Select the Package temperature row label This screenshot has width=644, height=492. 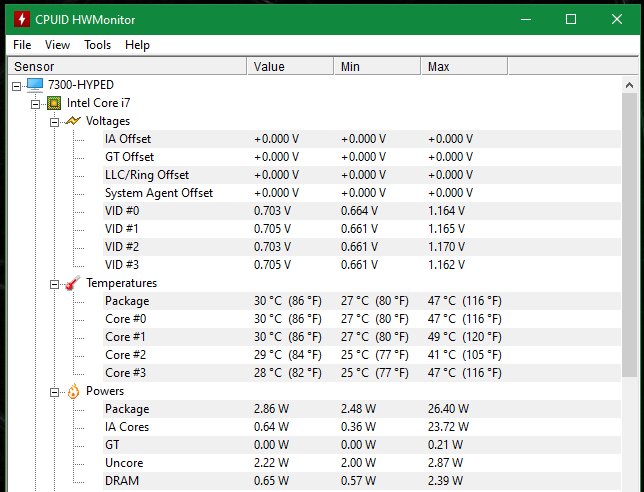point(127,301)
